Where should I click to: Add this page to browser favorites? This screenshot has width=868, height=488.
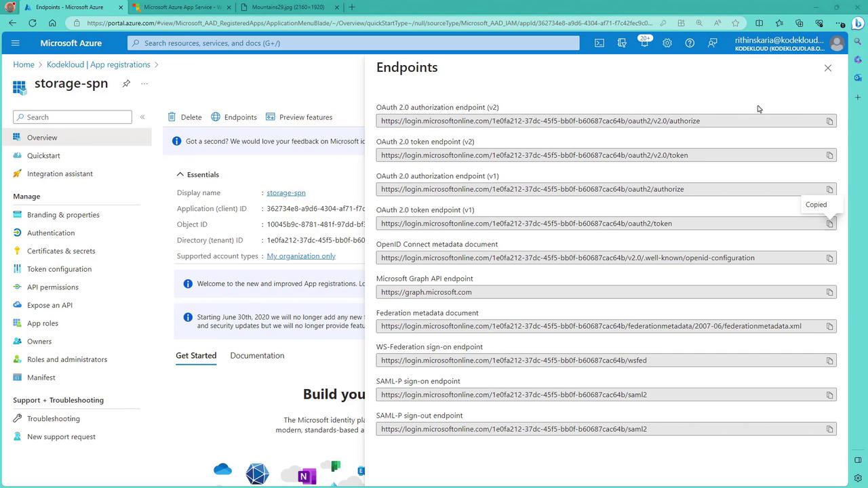pos(735,22)
